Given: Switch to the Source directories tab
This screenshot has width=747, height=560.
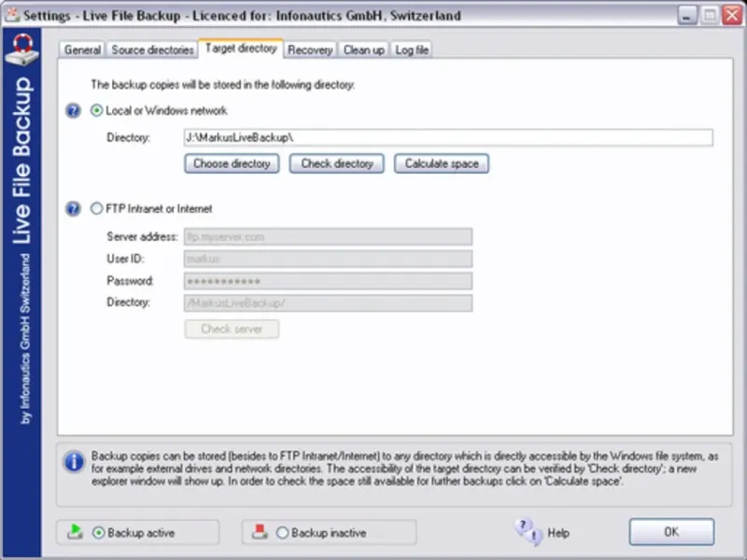Looking at the screenshot, I should tap(152, 50).
